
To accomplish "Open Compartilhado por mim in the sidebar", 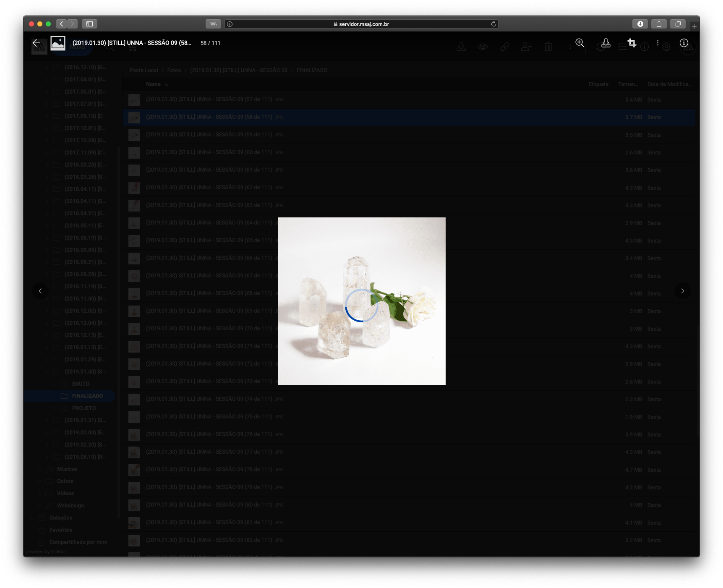I will coord(78,542).
